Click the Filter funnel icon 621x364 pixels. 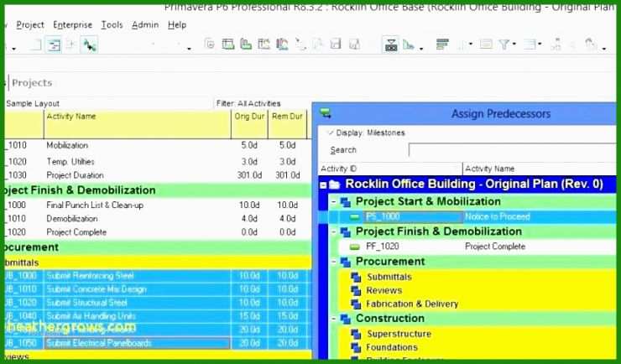[x=504, y=44]
